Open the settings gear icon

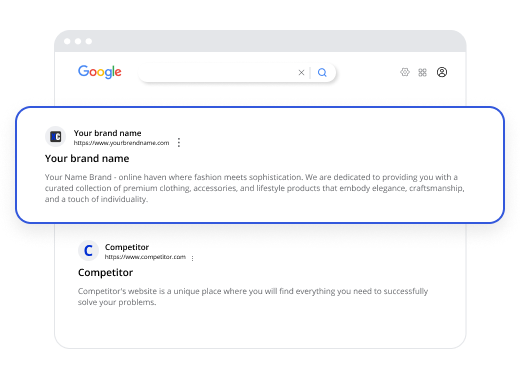(405, 72)
